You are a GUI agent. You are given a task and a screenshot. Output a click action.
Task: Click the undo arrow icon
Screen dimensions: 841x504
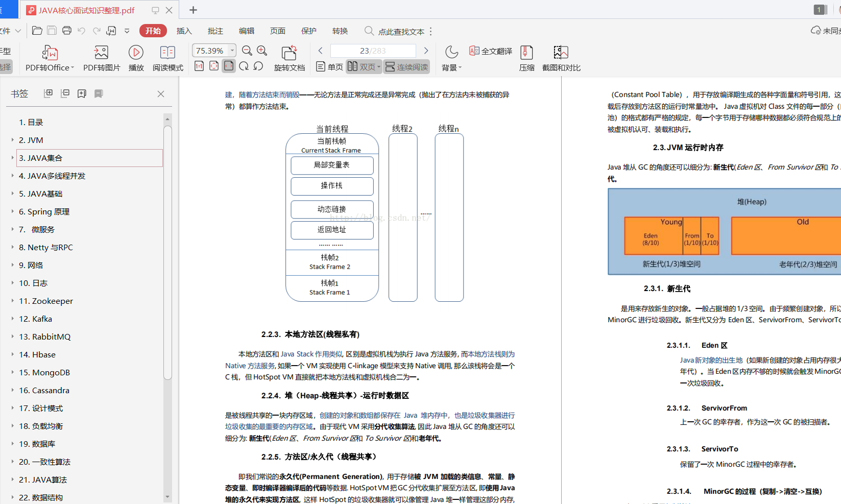82,31
